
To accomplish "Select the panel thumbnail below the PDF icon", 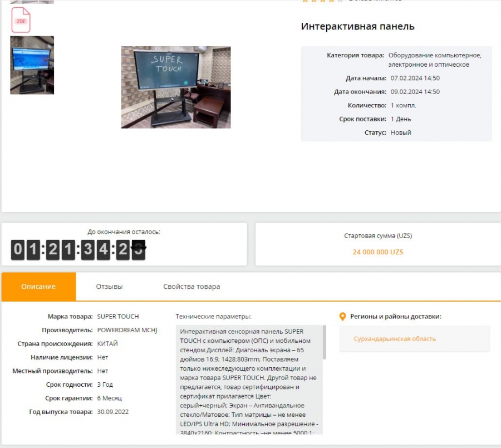I will [32, 65].
